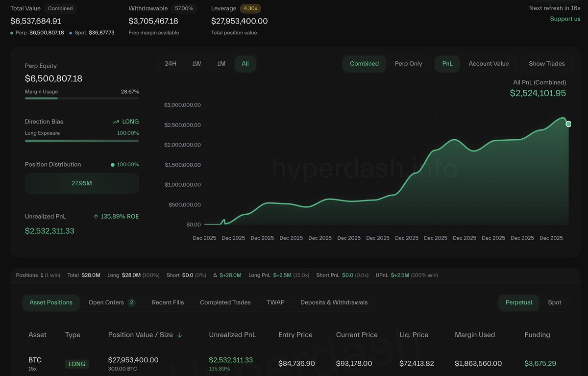Click the 4.30x leverage badge

(x=250, y=8)
